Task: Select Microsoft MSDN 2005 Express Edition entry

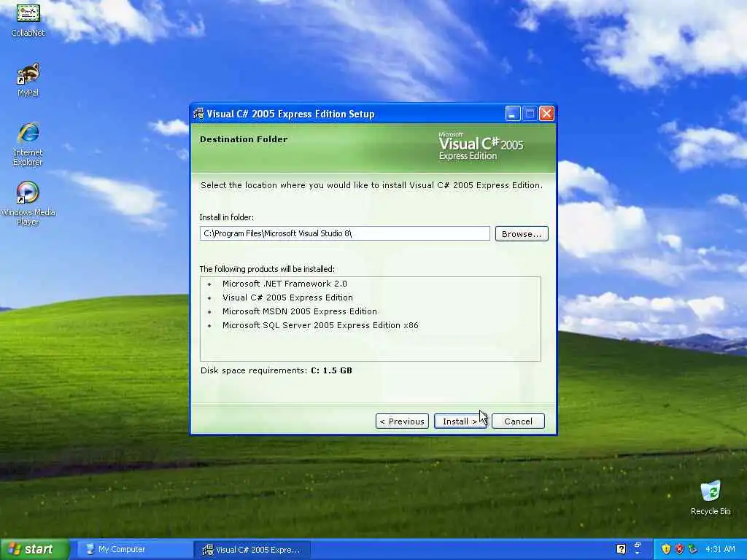Action: click(x=299, y=311)
